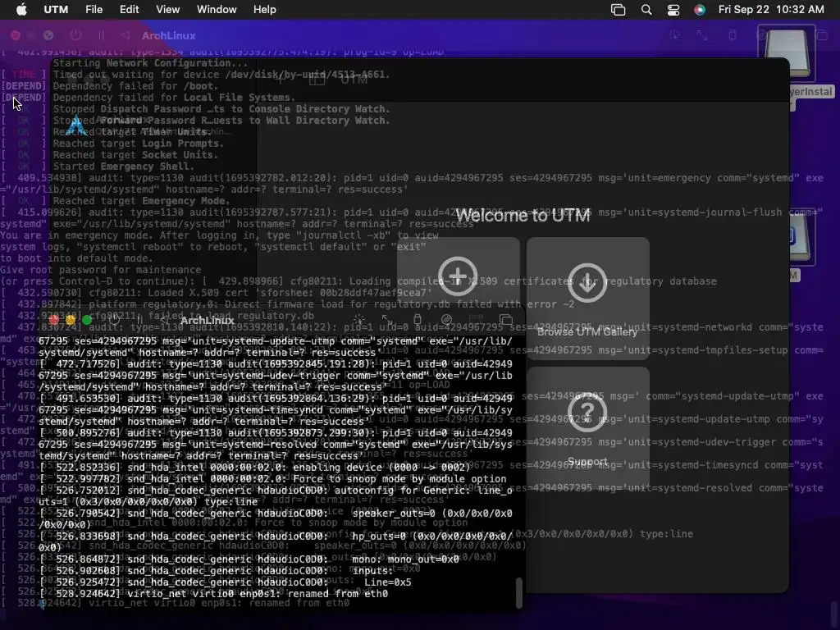840x630 pixels.
Task: Capture mouse cursor icon in front ArchLinux window
Action: coord(358,320)
